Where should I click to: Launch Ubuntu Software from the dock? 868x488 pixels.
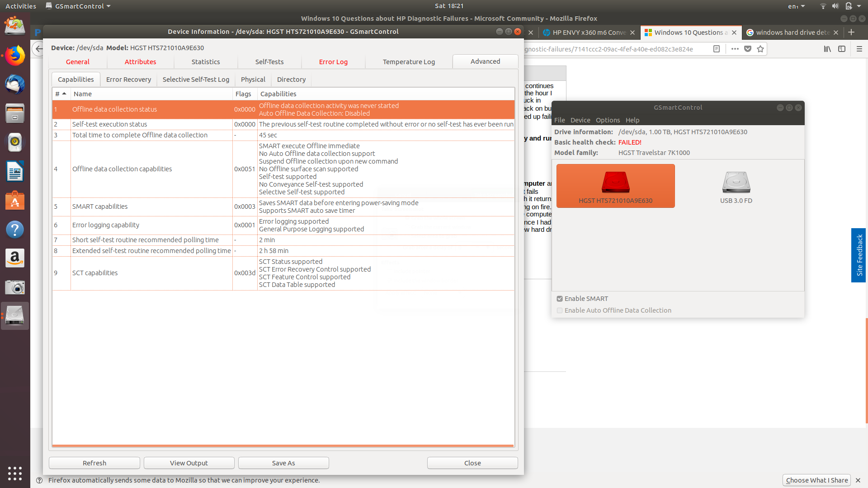(x=15, y=201)
